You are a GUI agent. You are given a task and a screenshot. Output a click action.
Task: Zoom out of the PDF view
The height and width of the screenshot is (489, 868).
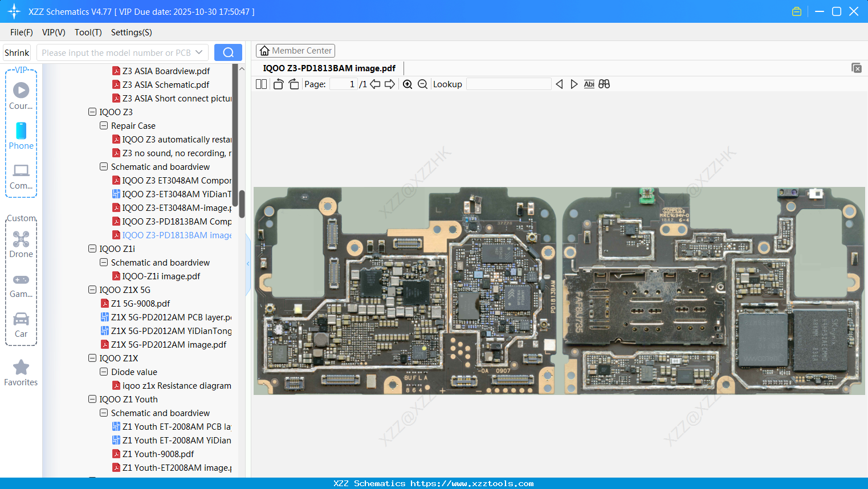click(422, 84)
